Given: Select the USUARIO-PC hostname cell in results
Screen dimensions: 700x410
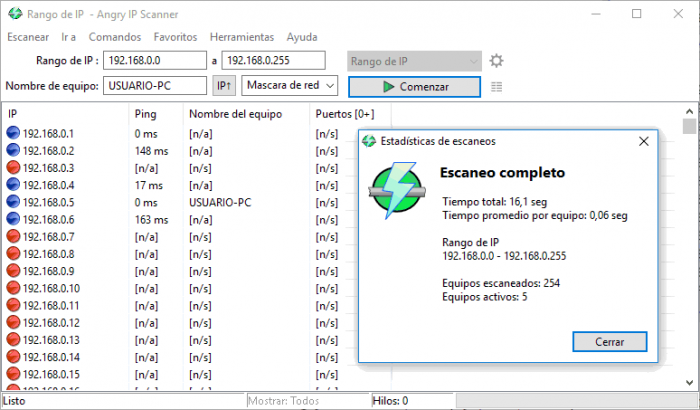Looking at the screenshot, I should (220, 202).
